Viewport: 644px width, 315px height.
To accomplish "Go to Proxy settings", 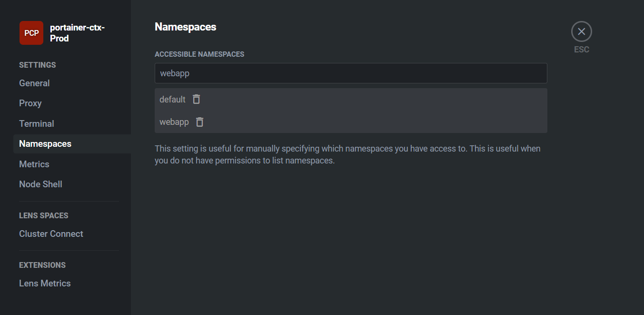I will (30, 103).
